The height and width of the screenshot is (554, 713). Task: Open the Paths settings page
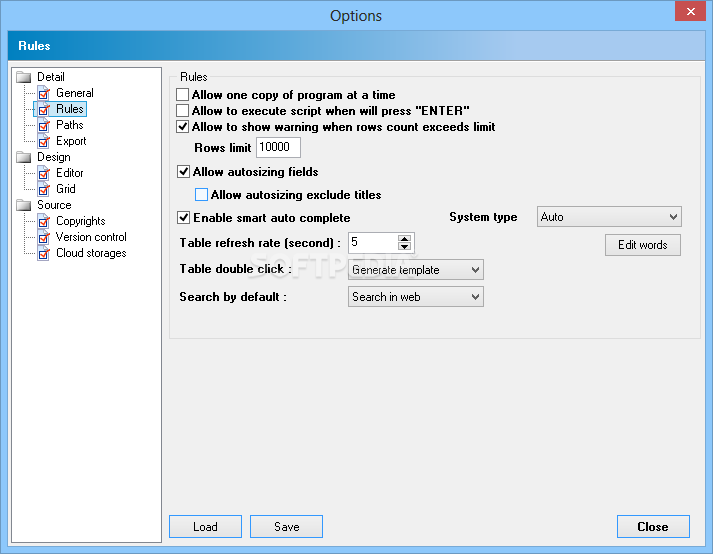coord(70,125)
